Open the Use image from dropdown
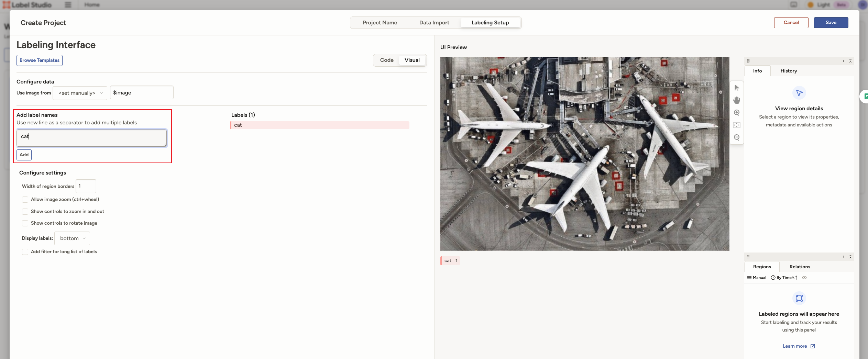The image size is (868, 359). tap(80, 93)
